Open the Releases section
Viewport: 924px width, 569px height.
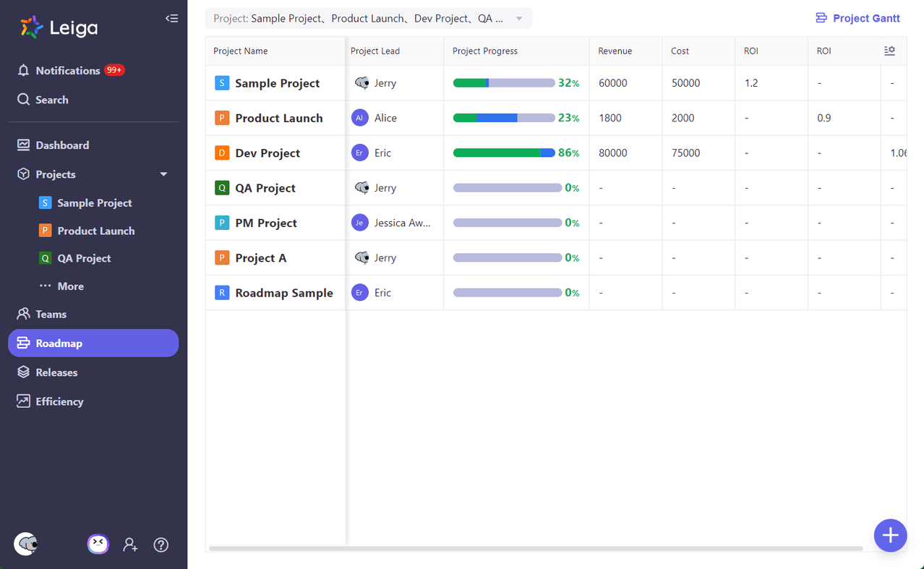(x=56, y=372)
